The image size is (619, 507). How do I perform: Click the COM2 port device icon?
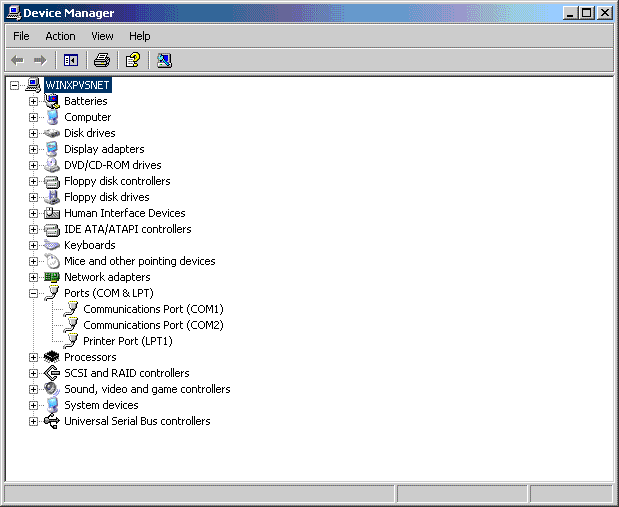[71, 325]
